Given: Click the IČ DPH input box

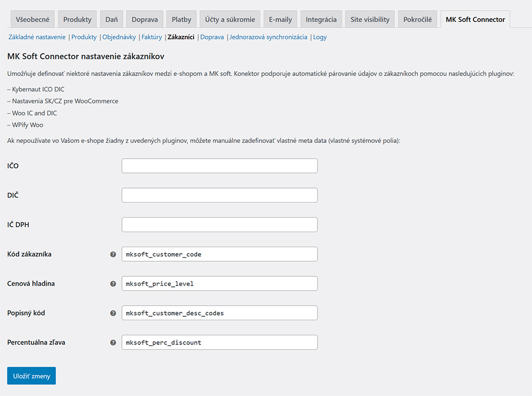Looking at the screenshot, I should click(219, 225).
